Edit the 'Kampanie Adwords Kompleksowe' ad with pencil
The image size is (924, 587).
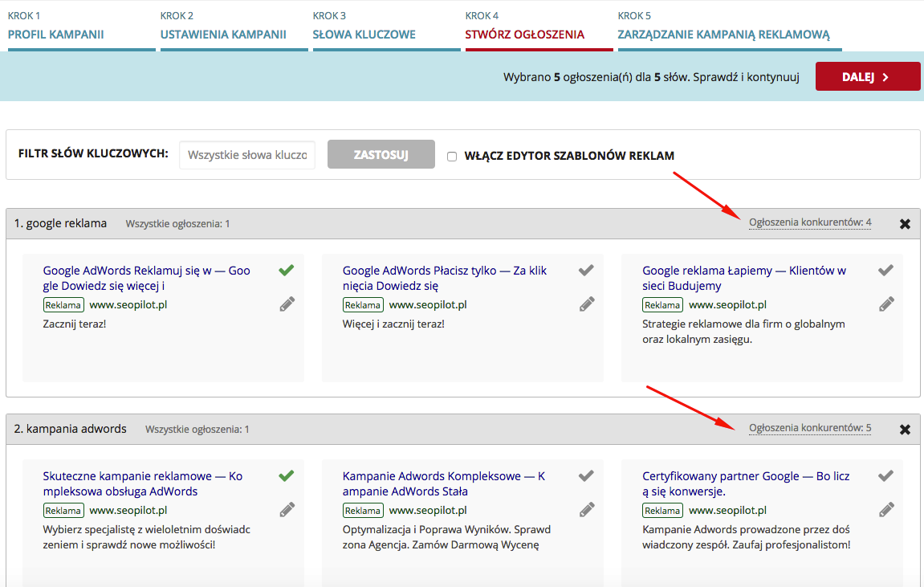pos(587,509)
